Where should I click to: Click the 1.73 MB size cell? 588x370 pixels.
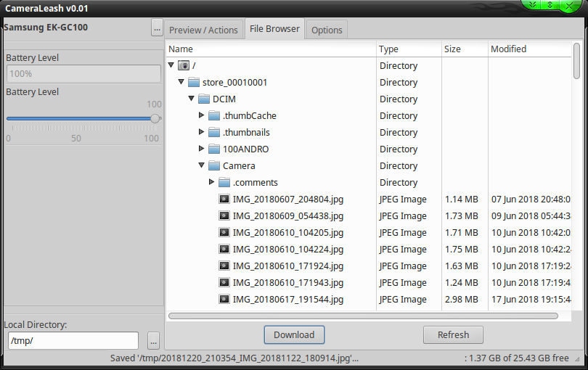[x=461, y=216]
